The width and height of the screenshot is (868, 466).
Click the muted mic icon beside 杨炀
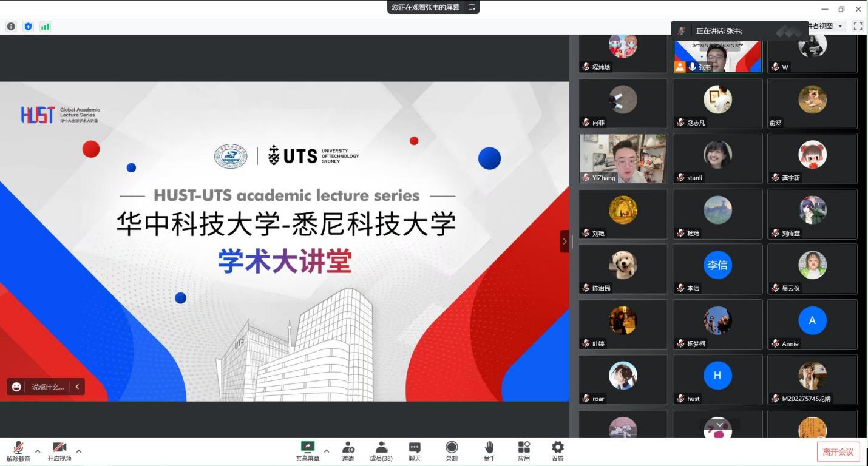[680, 233]
